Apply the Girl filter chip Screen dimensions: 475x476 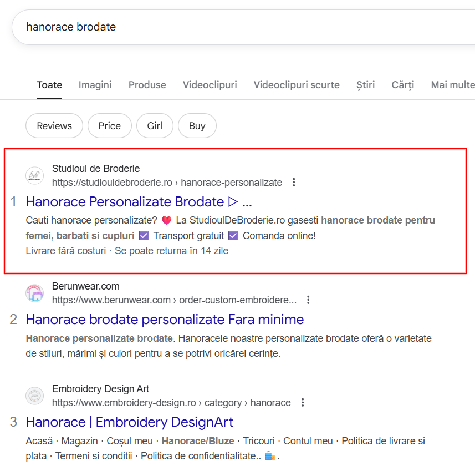pyautogui.click(x=155, y=126)
